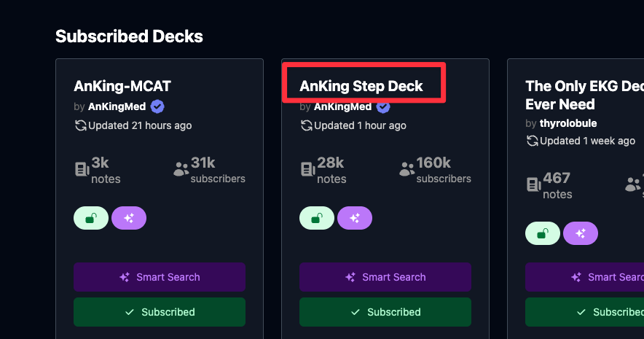Click the green unlock badge on EKG deck
Screen dimensions: 644x339
tap(543, 234)
